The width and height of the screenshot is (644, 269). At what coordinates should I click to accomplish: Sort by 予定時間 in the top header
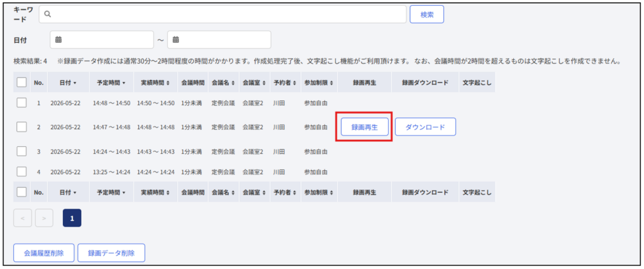pos(111,83)
